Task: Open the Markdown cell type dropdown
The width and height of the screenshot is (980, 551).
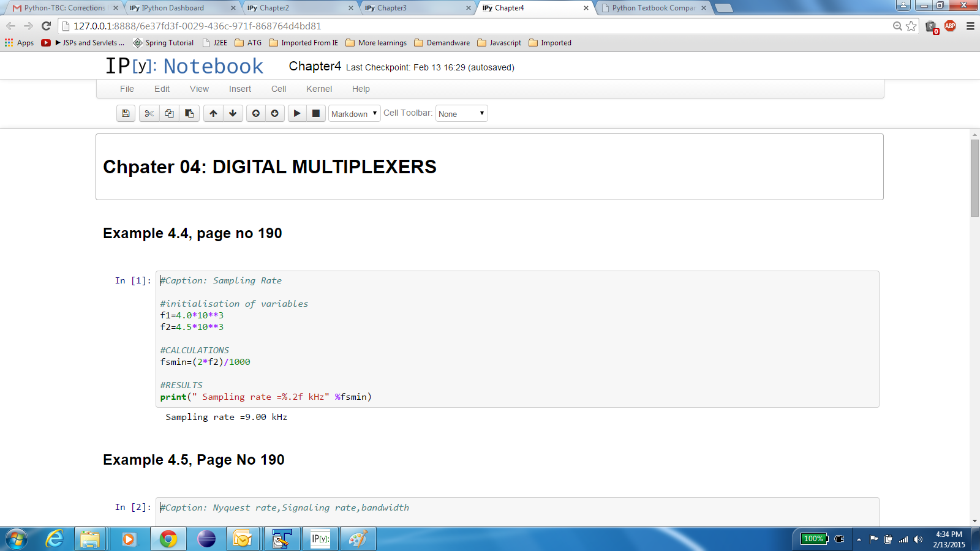Action: tap(354, 114)
